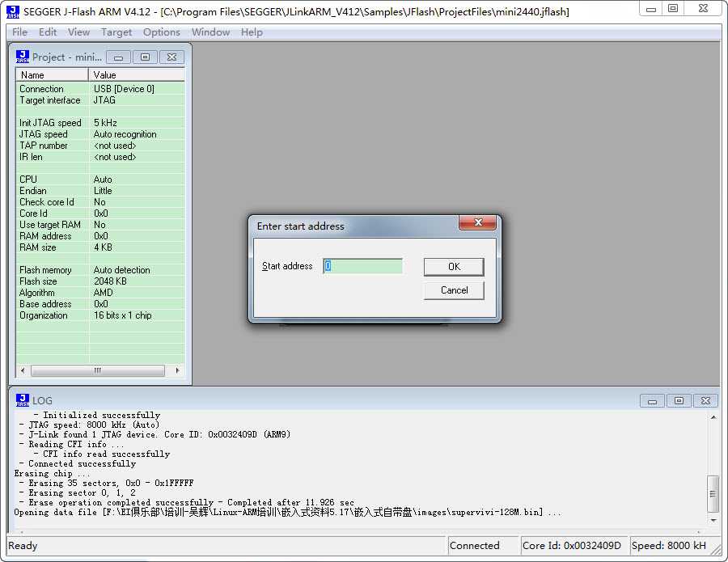
Task: Click Cancel in Enter start address dialog
Action: pos(454,290)
